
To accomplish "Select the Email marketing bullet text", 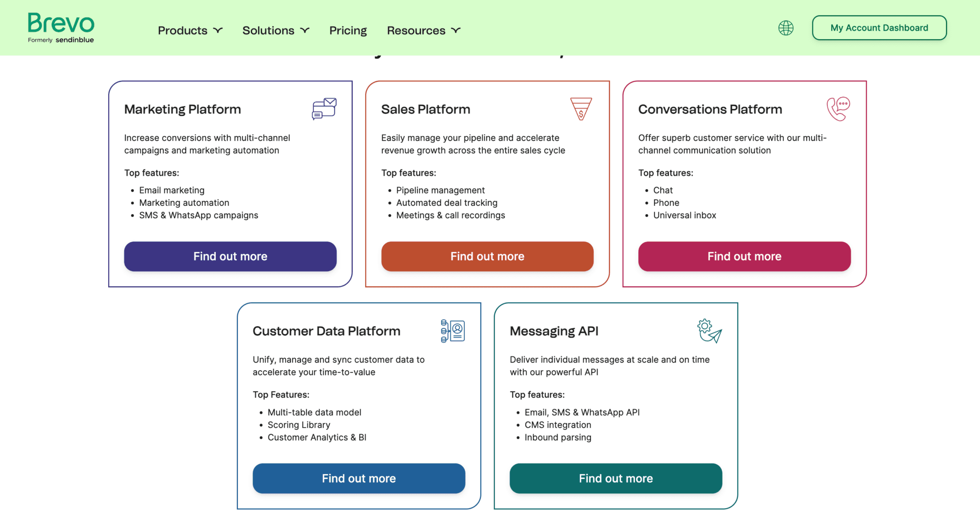I will [172, 190].
